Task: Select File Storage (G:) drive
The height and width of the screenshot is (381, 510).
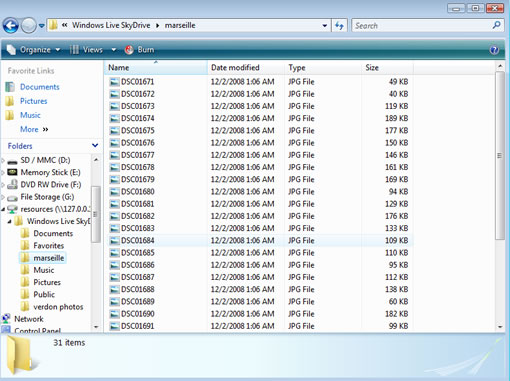Action: coord(47,197)
